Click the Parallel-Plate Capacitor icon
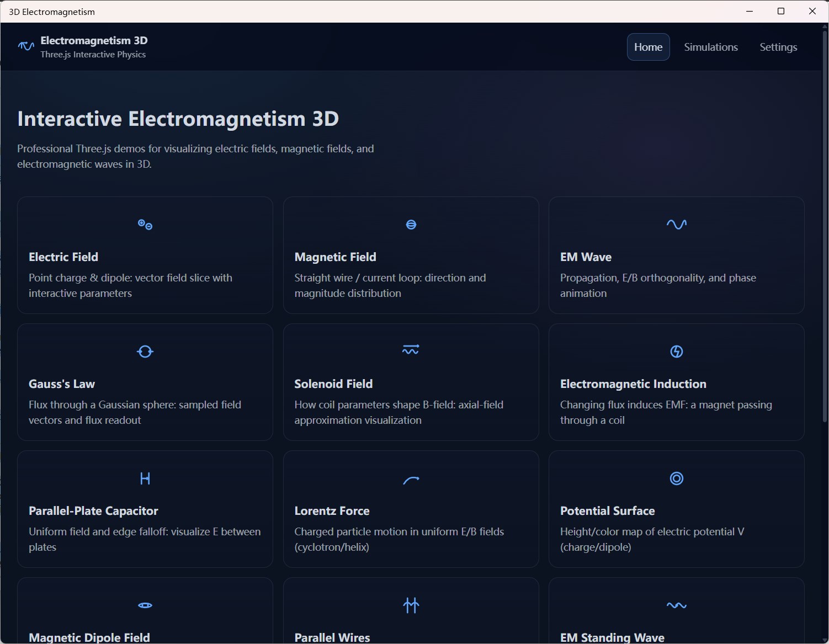This screenshot has width=829, height=644. (145, 478)
